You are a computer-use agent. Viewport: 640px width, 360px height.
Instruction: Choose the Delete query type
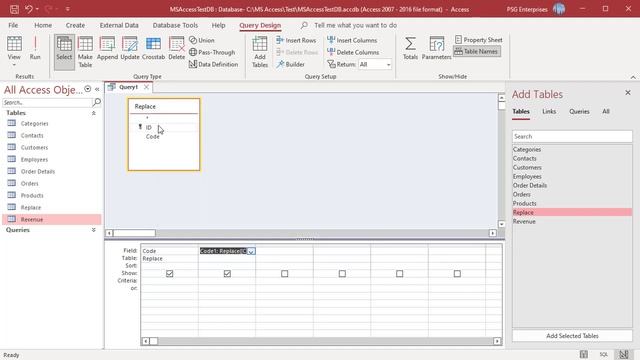coord(176,48)
